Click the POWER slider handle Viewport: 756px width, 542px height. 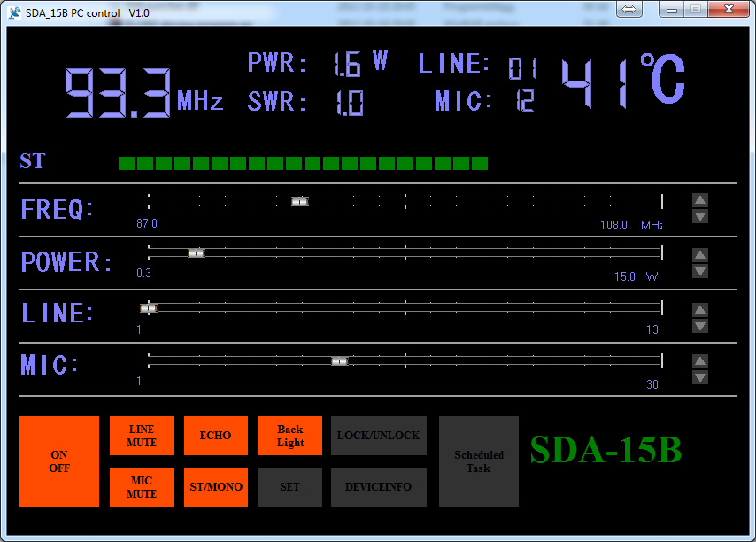(197, 253)
